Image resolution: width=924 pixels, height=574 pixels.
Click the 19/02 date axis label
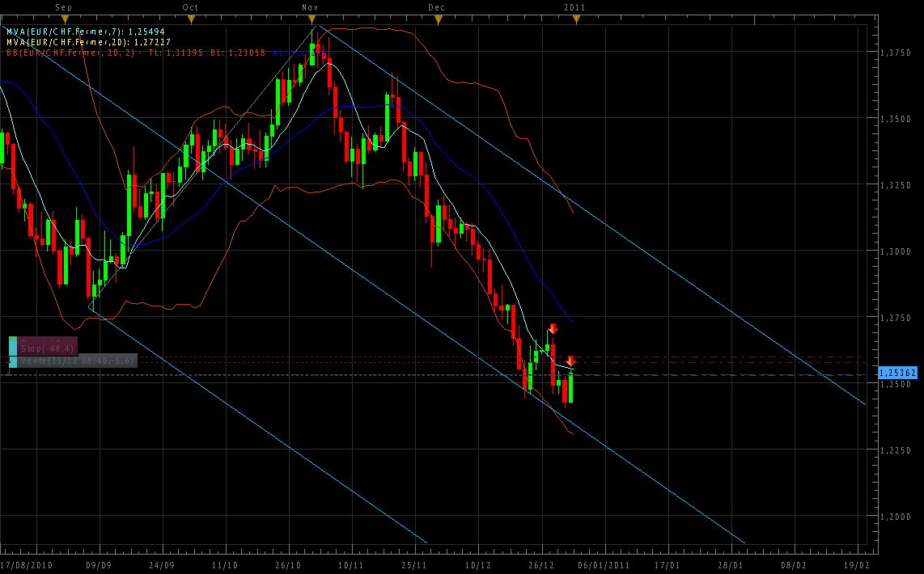click(x=856, y=565)
